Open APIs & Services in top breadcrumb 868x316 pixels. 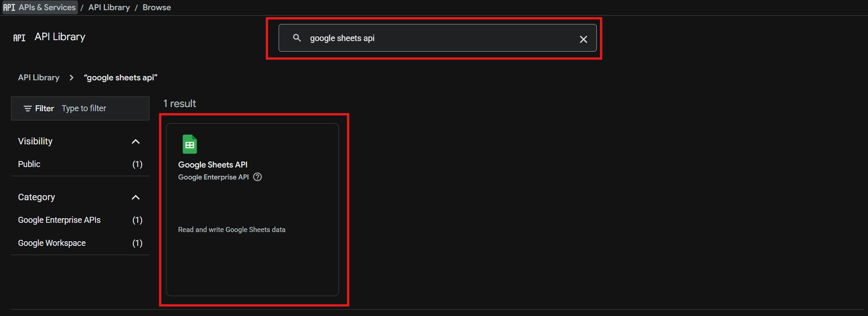[x=40, y=7]
